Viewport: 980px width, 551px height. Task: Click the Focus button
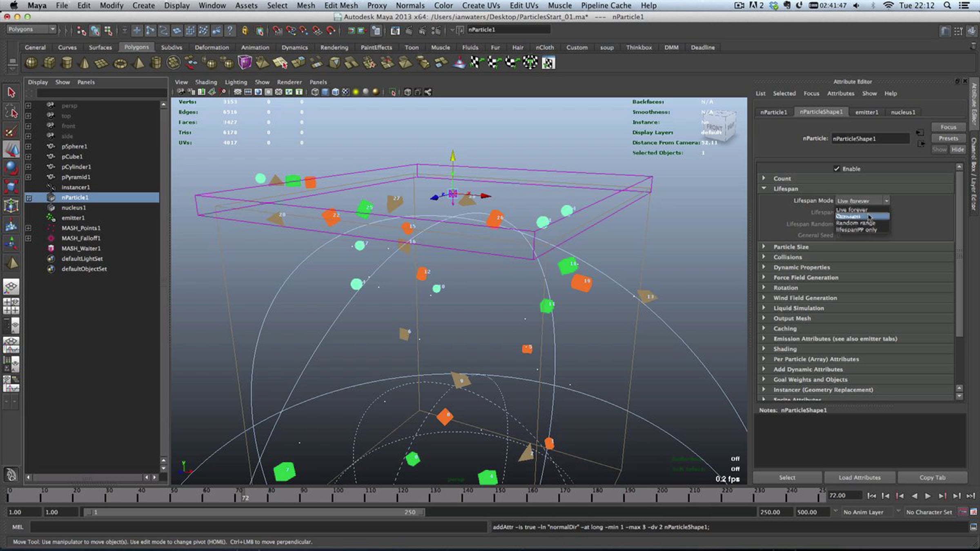[x=948, y=127]
